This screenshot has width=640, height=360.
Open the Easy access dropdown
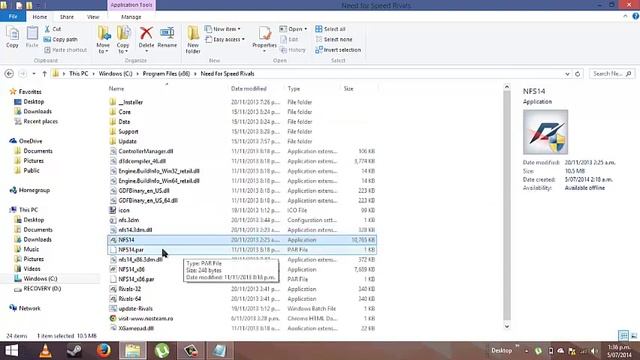[225, 40]
